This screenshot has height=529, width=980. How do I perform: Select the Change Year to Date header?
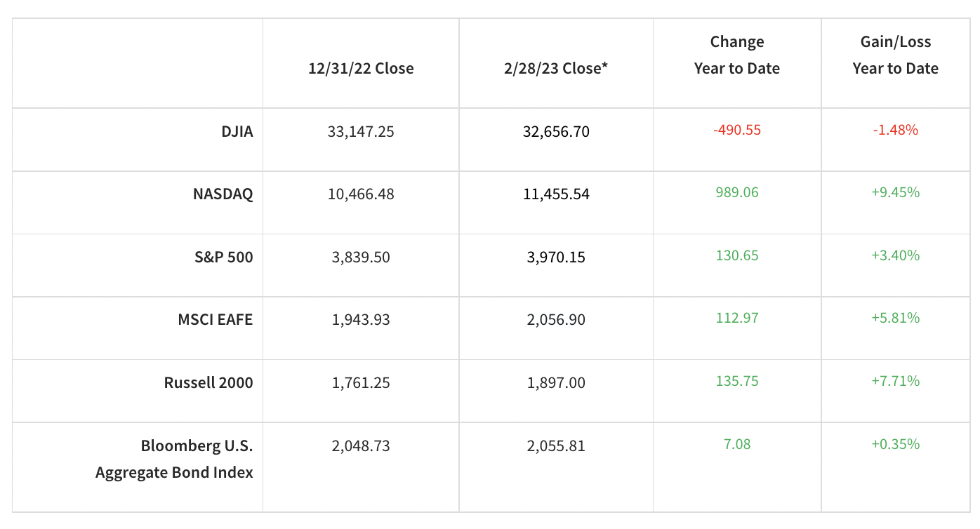[x=737, y=55]
